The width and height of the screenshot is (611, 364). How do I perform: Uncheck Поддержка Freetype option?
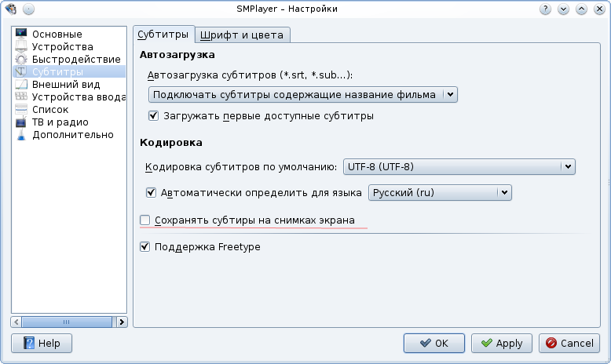tap(145, 246)
